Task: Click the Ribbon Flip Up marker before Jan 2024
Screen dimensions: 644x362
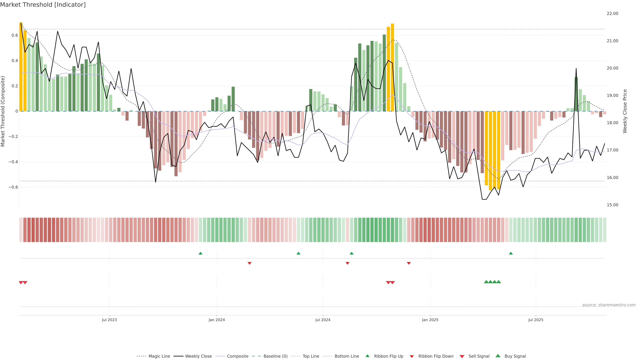Action: 200,253
